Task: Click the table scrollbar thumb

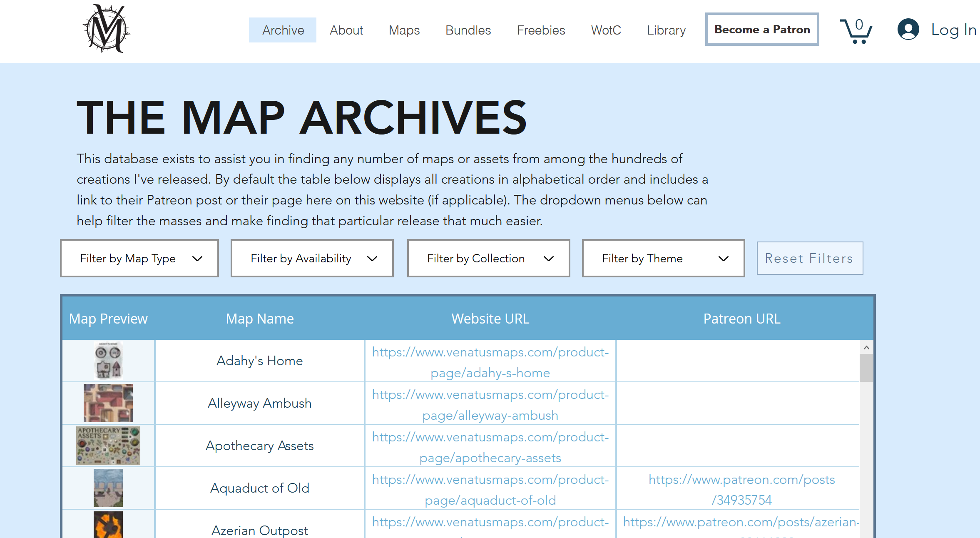Action: pyautogui.click(x=866, y=368)
